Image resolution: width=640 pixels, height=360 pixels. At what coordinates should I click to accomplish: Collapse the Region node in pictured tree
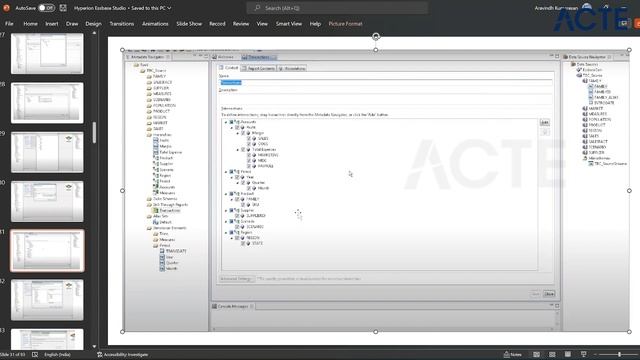click(x=226, y=232)
